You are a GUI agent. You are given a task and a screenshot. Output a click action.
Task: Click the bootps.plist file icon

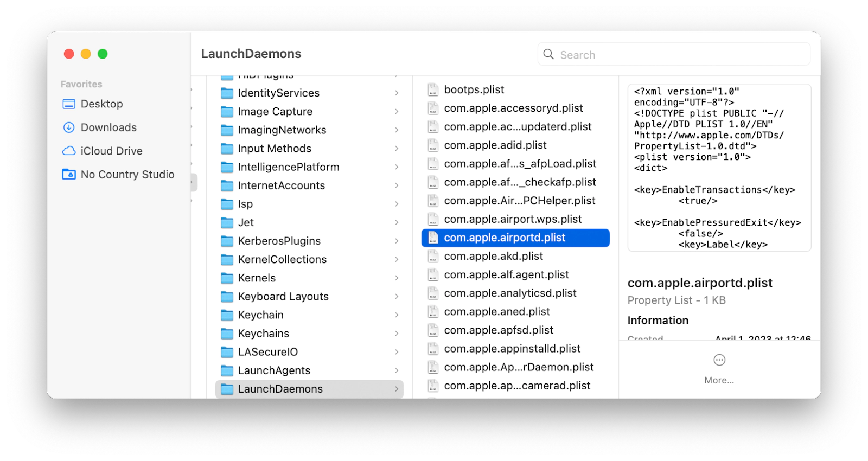click(433, 89)
